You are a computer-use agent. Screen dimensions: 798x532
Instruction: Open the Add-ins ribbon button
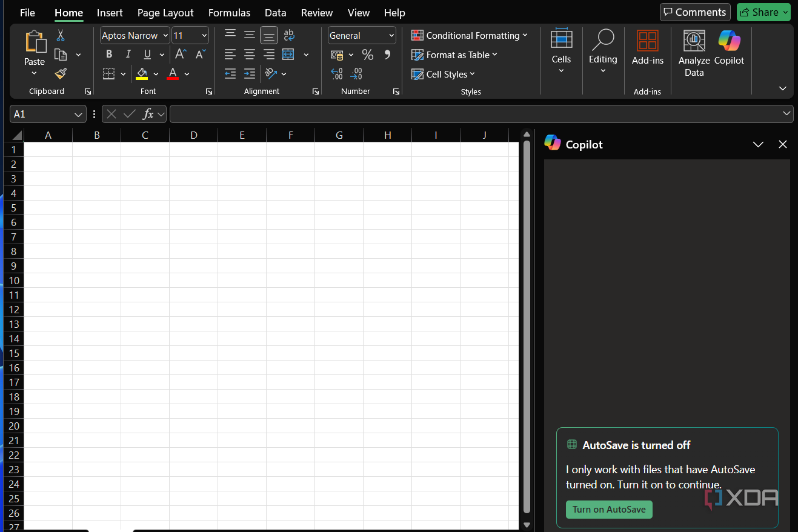pos(648,48)
